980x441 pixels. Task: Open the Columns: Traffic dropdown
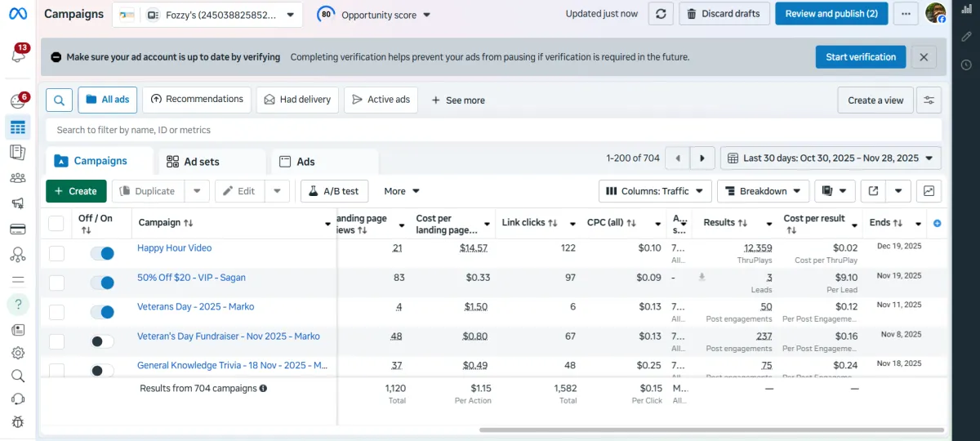[x=655, y=191]
